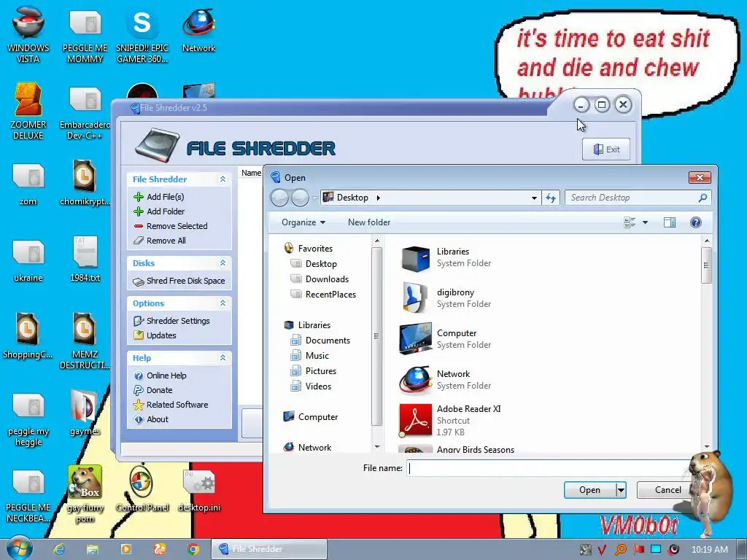
Task: Select Documents under Libraries
Action: (328, 341)
